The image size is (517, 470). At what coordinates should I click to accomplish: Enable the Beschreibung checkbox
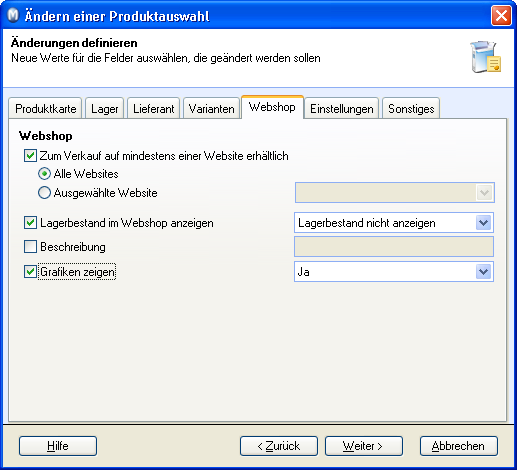[x=30, y=247]
